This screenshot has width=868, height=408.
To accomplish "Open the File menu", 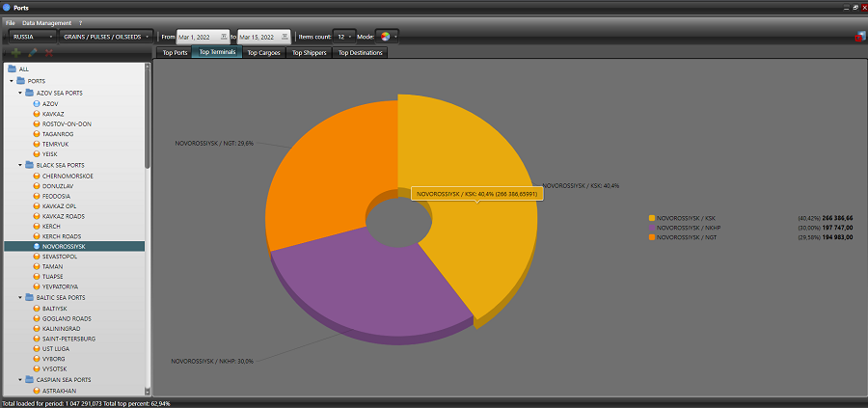I will pos(10,23).
